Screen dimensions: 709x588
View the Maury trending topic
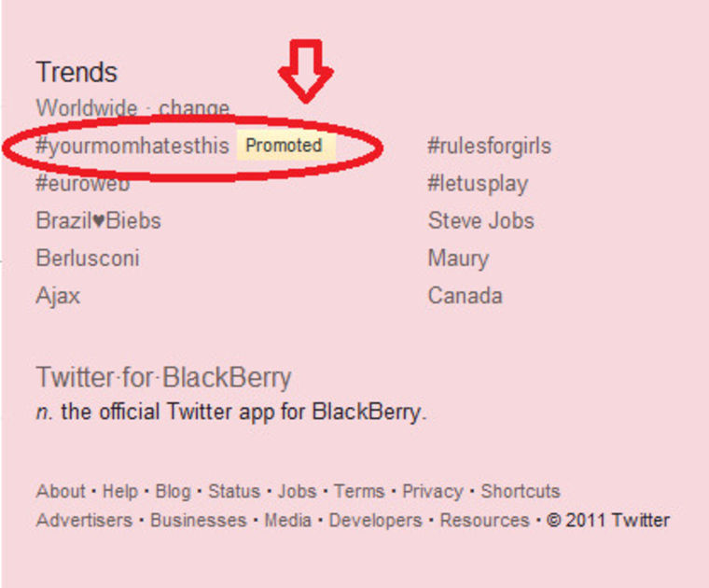[458, 259]
